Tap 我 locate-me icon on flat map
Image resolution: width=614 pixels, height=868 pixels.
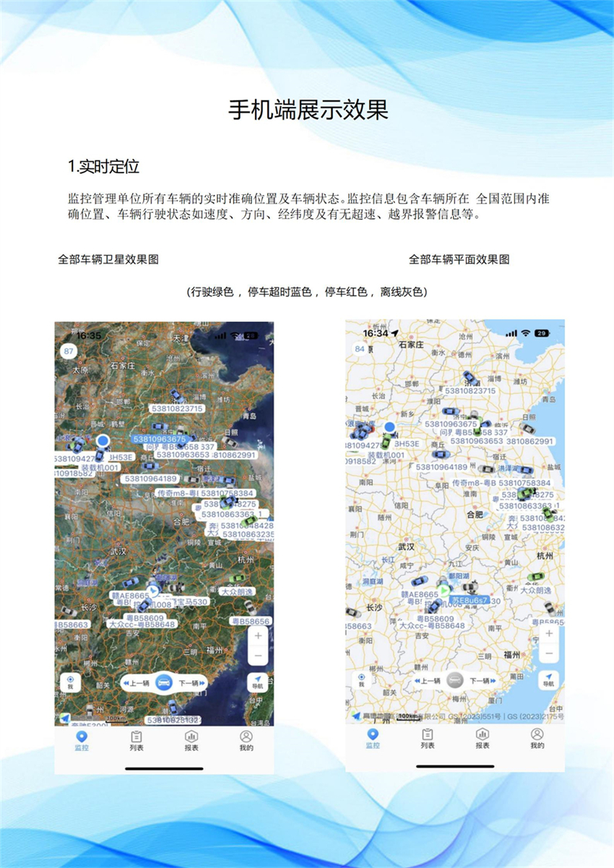point(362,680)
